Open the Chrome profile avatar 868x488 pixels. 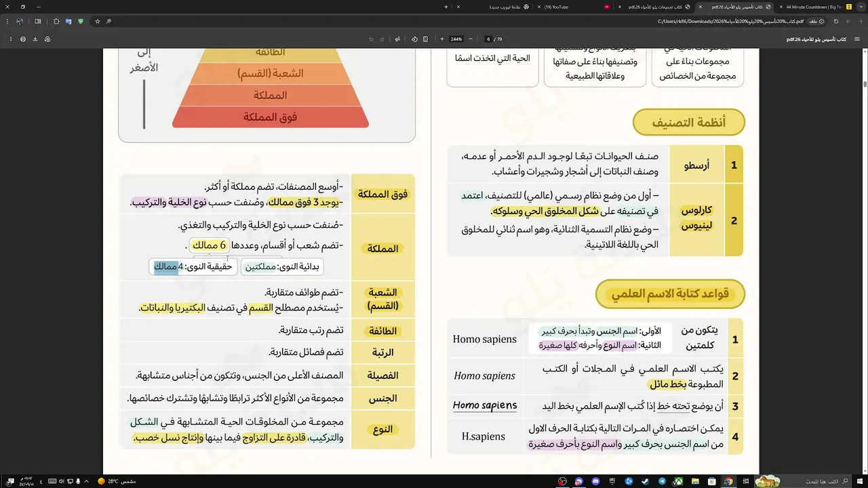point(19,21)
